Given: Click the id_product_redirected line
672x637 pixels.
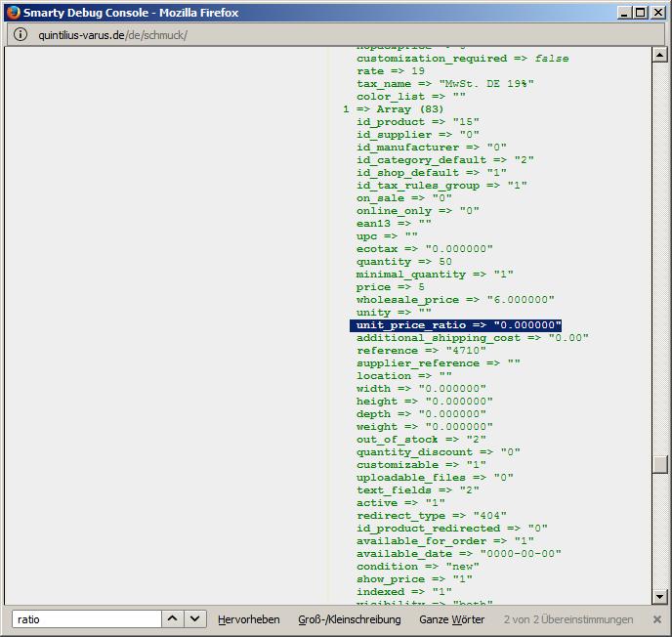Looking at the screenshot, I should [452, 529].
